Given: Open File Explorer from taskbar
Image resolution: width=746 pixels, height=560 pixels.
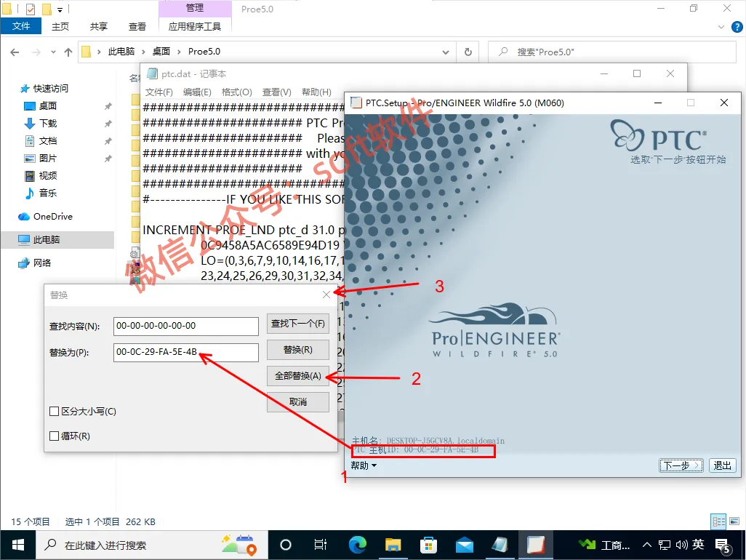Looking at the screenshot, I should (393, 545).
